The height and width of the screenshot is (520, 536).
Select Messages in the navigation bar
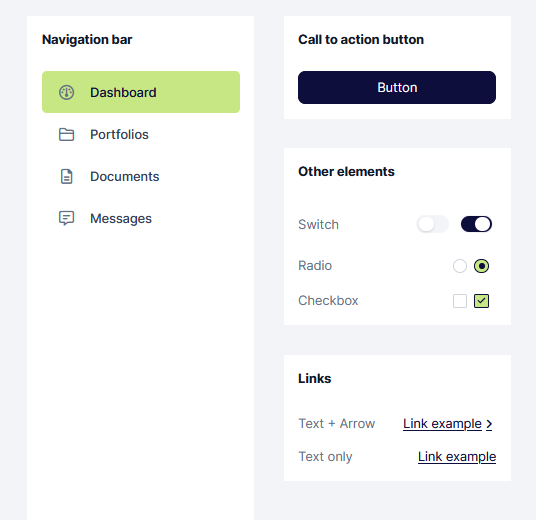tap(141, 218)
